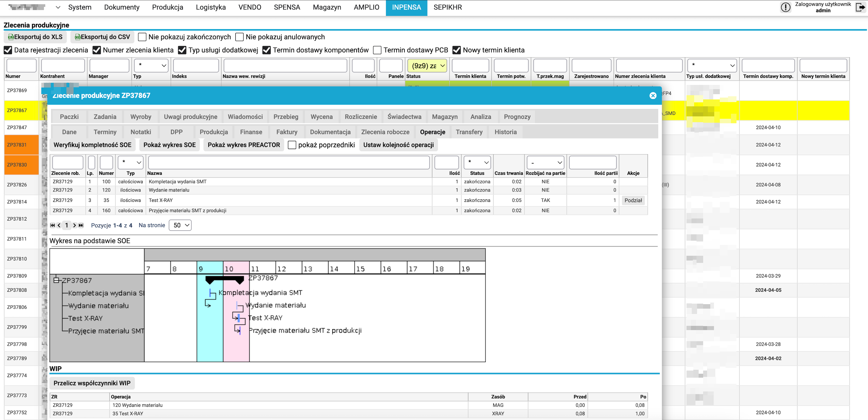Click Weryfikuj kompletność SOE button
This screenshot has height=420, width=868.
93,145
